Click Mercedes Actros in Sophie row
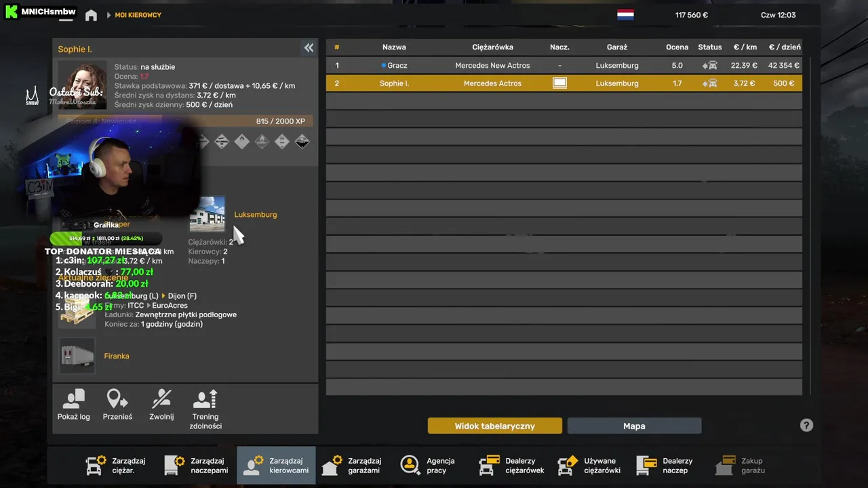Viewport: 868px width, 488px height. click(492, 83)
